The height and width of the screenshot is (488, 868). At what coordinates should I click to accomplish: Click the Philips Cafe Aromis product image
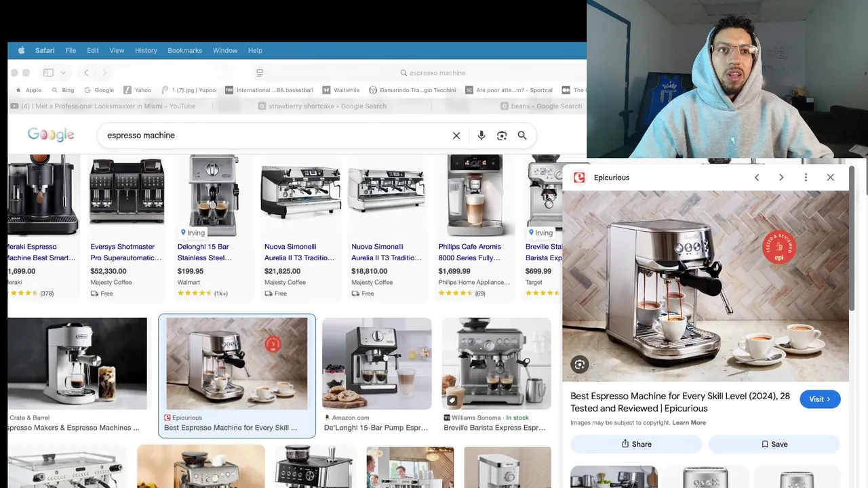tap(475, 195)
